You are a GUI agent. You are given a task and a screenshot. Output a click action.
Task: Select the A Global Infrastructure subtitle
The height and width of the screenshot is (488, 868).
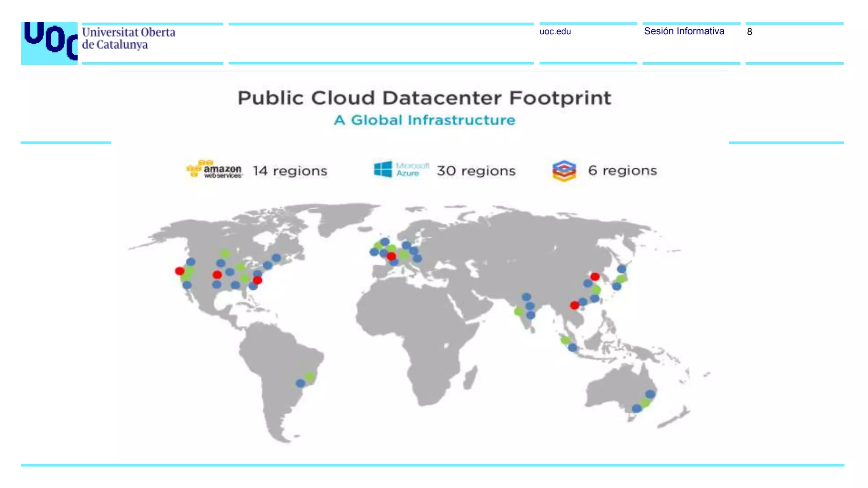pyautogui.click(x=424, y=120)
